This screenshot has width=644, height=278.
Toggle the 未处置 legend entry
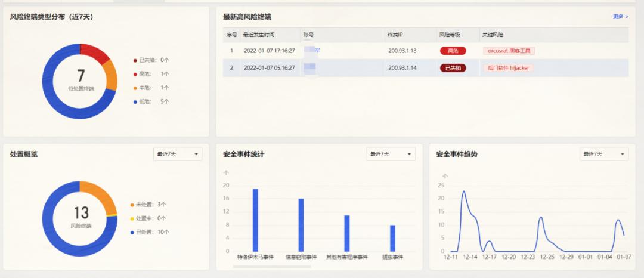(x=148, y=205)
